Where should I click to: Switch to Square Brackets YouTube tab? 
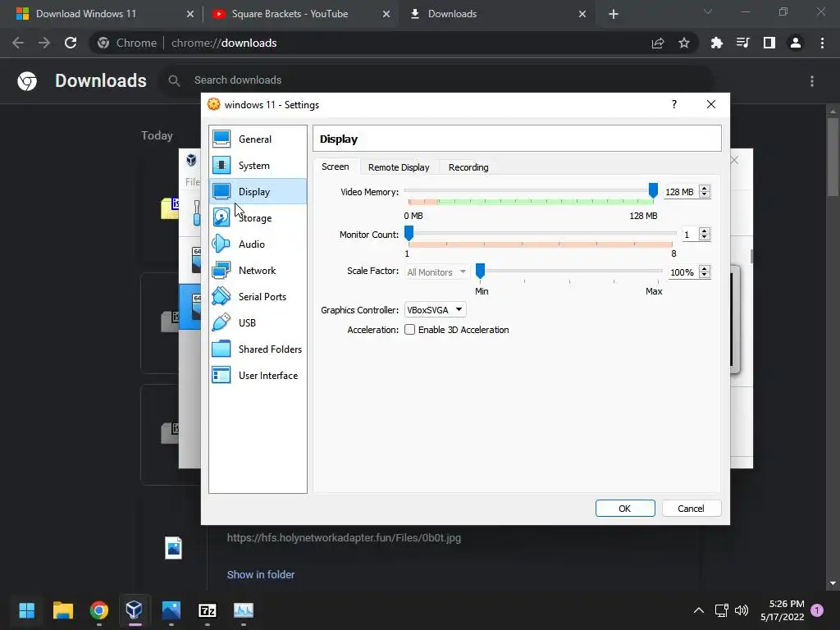click(300, 14)
